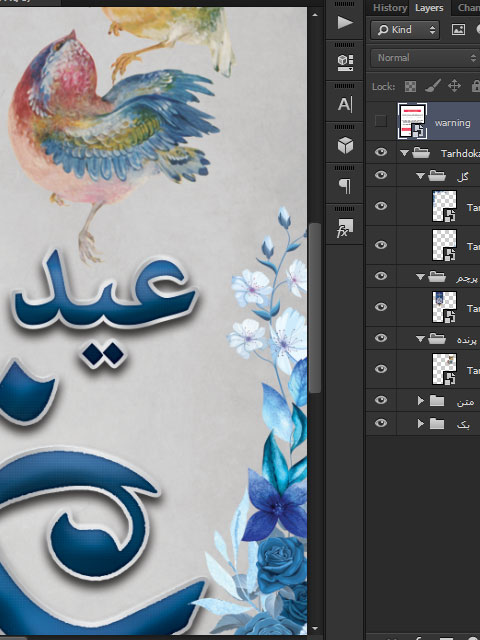Select the بک group name
The width and height of the screenshot is (480, 640).
[x=463, y=424]
